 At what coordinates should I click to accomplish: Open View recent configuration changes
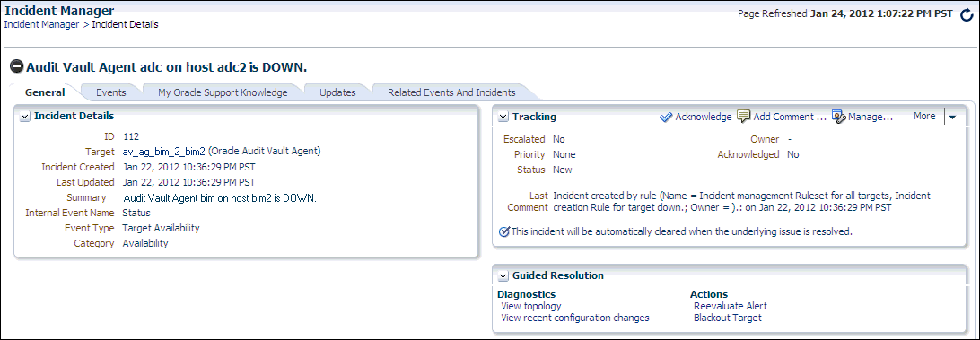click(x=575, y=318)
